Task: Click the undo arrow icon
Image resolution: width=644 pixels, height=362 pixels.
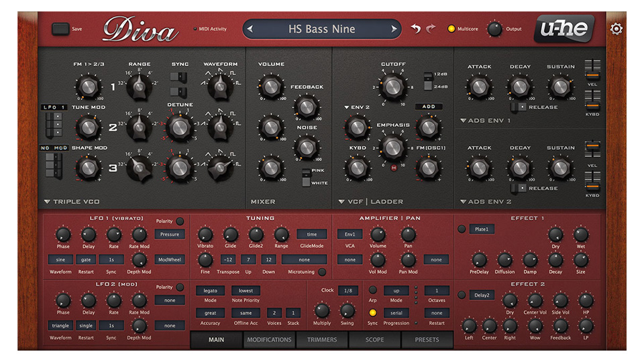Action: click(416, 29)
